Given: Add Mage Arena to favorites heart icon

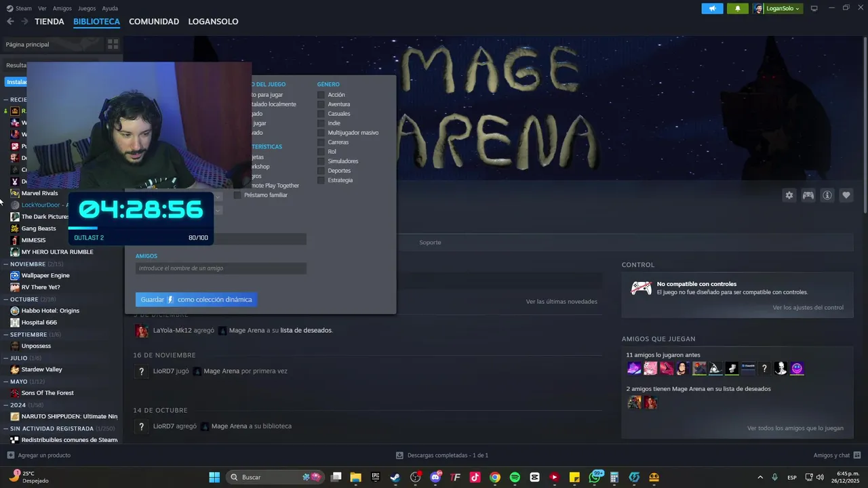Looking at the screenshot, I should tap(846, 195).
